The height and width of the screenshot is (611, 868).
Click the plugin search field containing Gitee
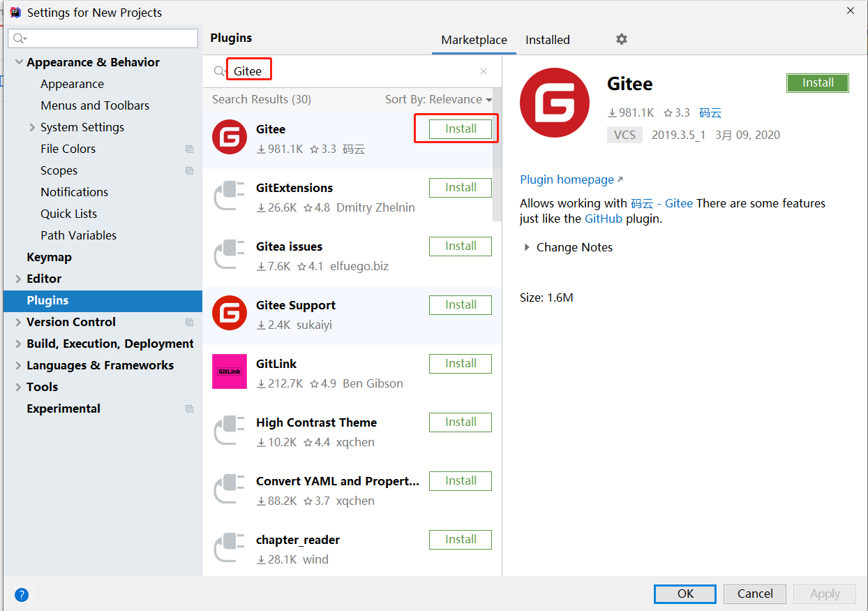352,71
